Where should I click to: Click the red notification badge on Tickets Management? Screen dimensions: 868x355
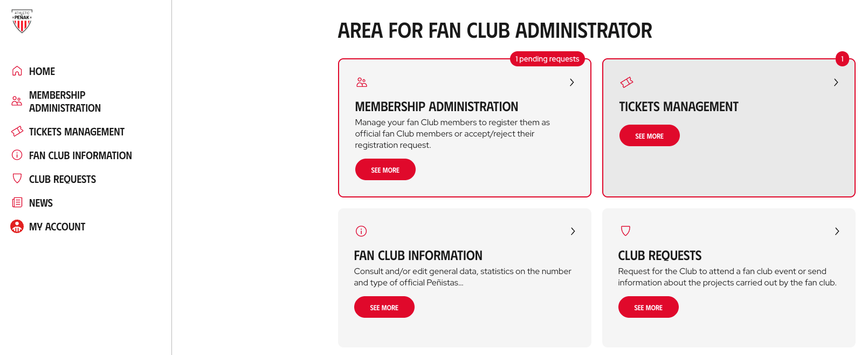point(842,59)
